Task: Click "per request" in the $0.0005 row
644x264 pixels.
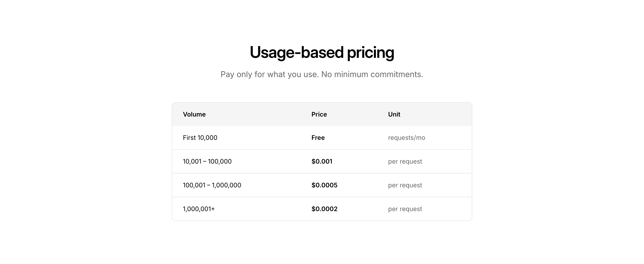Action: (405, 185)
